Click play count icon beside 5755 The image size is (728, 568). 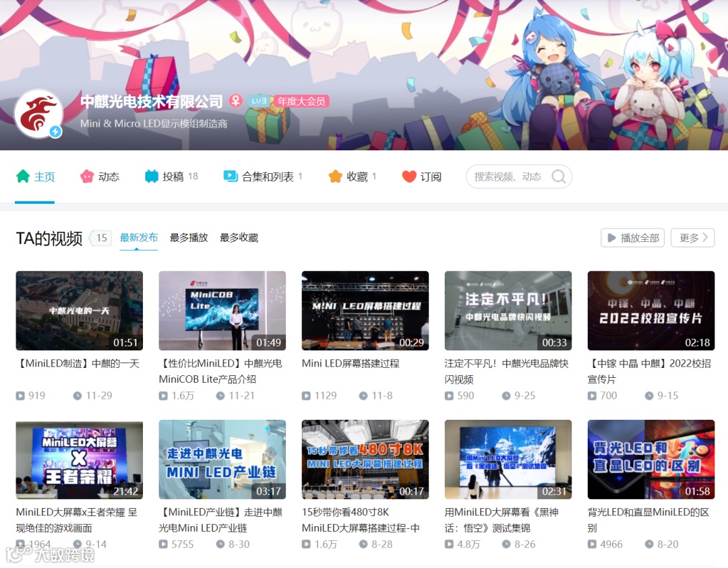click(163, 544)
